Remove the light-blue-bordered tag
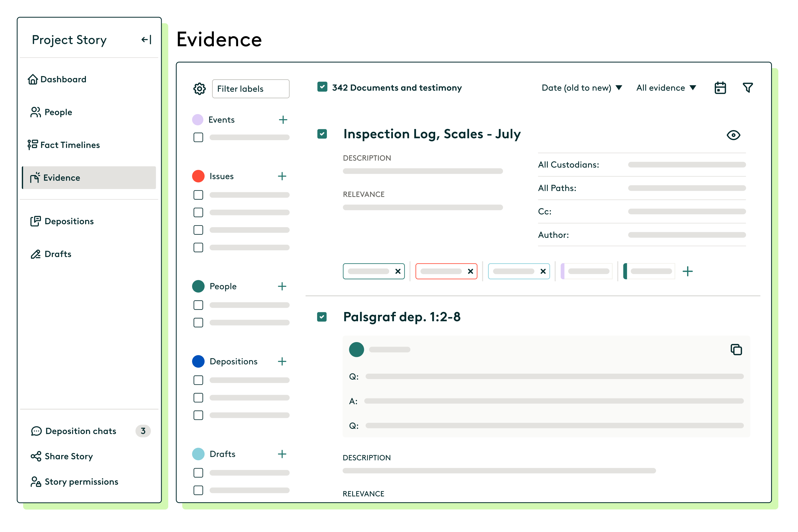This screenshot has height=532, width=798. [x=543, y=271]
